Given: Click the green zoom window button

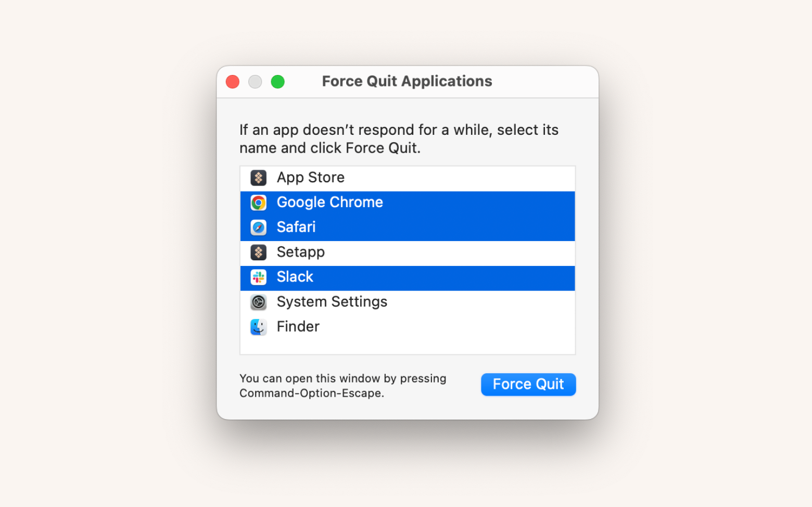Looking at the screenshot, I should [x=278, y=82].
